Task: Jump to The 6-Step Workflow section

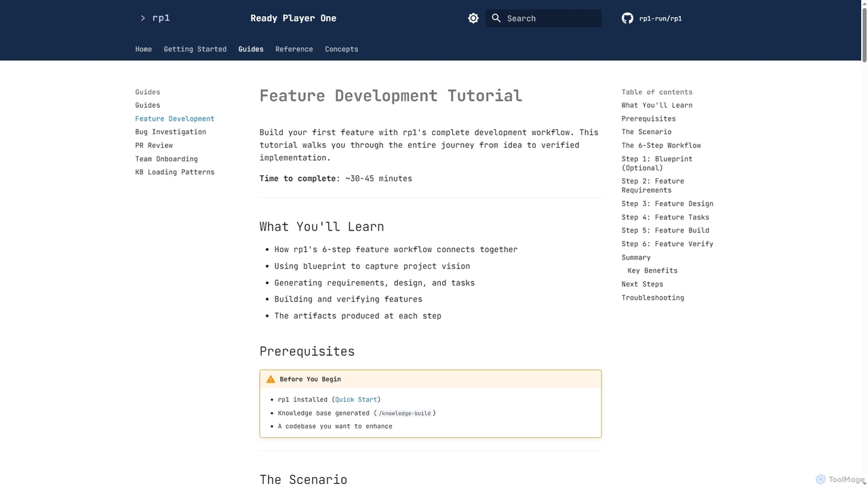Action: pyautogui.click(x=661, y=146)
